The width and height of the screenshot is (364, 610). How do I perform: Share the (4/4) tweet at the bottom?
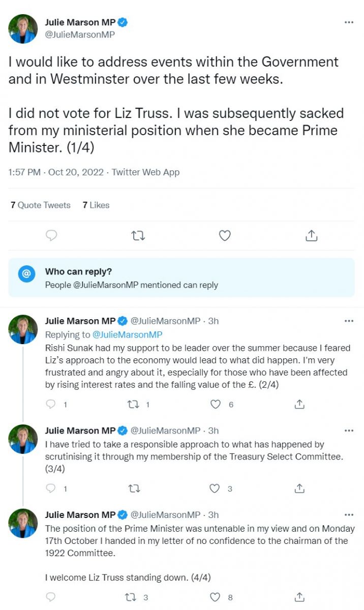point(299,597)
